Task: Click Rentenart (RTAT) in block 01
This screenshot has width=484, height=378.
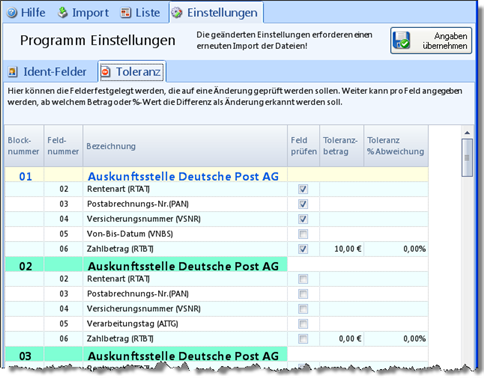Action: (118, 189)
